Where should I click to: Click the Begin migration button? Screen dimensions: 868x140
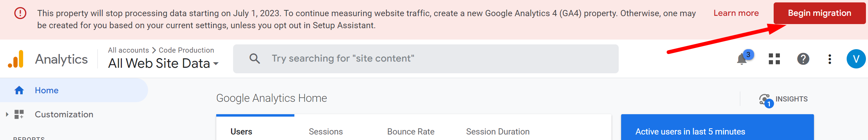pyautogui.click(x=819, y=13)
